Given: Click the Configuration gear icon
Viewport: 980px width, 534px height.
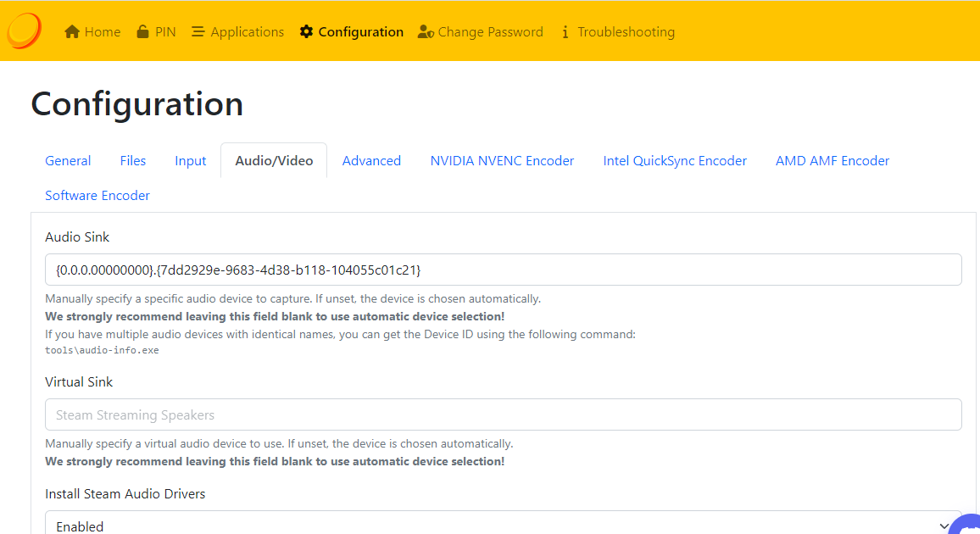Looking at the screenshot, I should (x=306, y=32).
